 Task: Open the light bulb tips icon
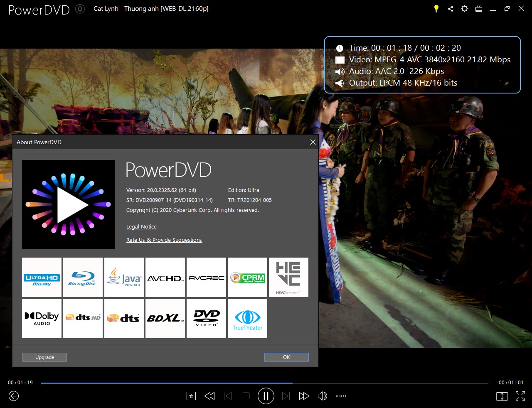[x=436, y=9]
